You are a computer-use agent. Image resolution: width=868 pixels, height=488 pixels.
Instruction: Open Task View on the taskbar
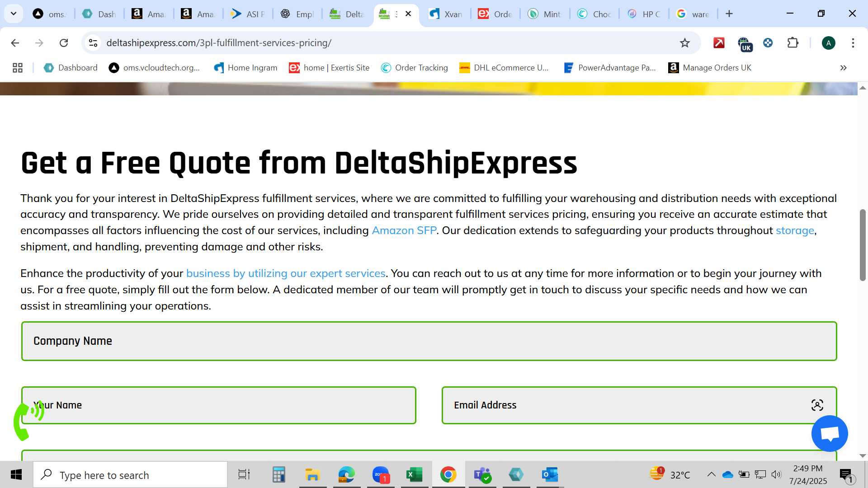[244, 475]
